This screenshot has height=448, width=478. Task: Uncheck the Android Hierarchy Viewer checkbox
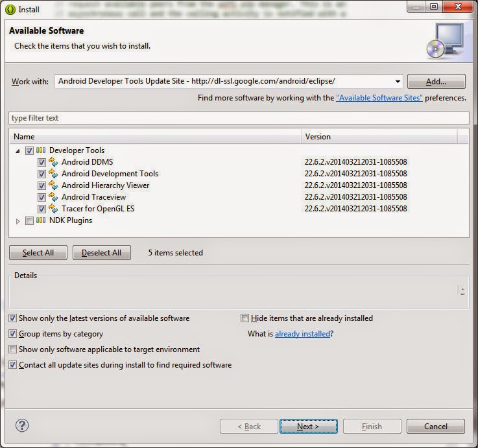coord(42,185)
